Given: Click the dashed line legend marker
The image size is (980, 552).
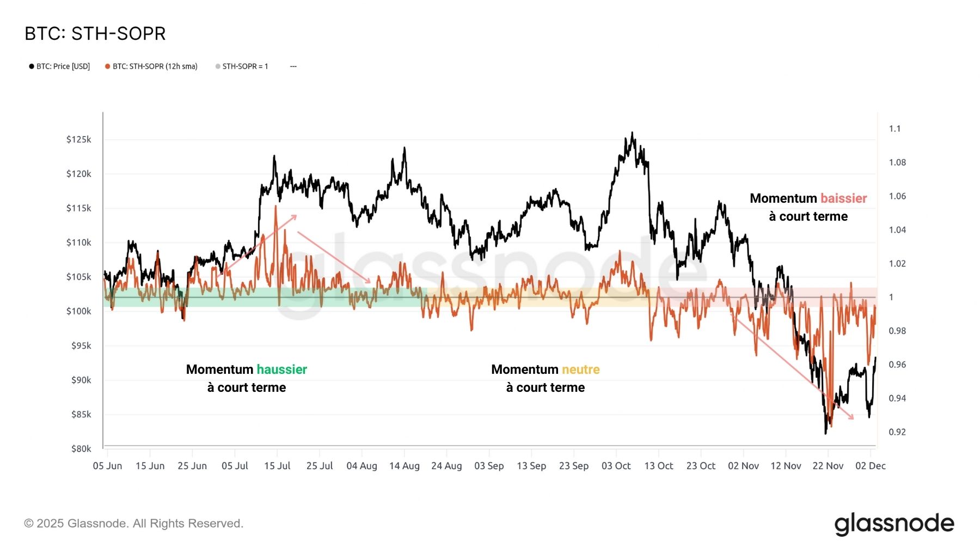Looking at the screenshot, I should click(293, 66).
